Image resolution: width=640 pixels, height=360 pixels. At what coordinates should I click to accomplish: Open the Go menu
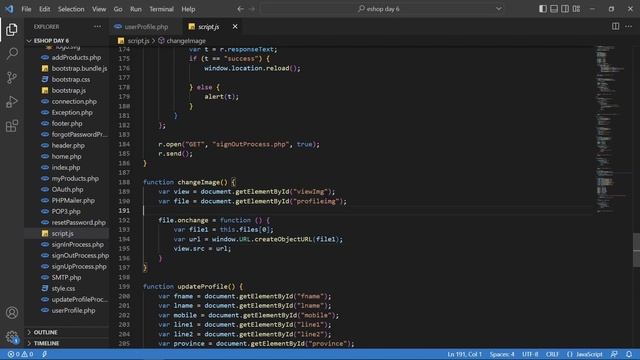[118, 9]
